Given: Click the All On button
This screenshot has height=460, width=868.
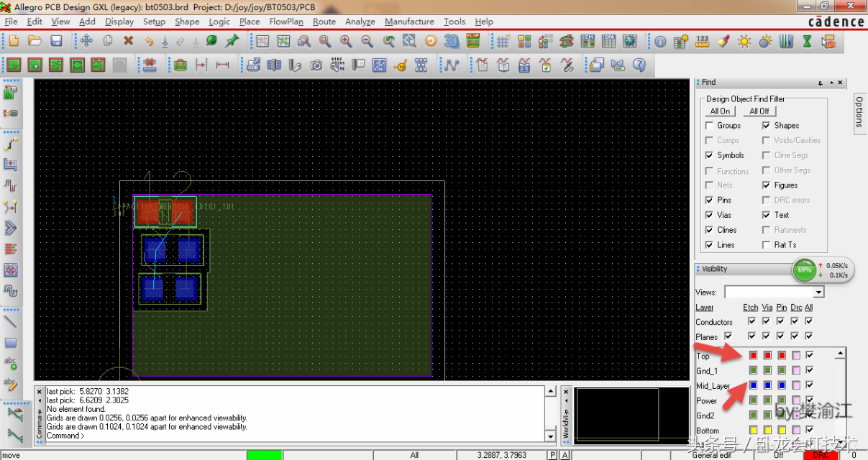Looking at the screenshot, I should pyautogui.click(x=720, y=111).
